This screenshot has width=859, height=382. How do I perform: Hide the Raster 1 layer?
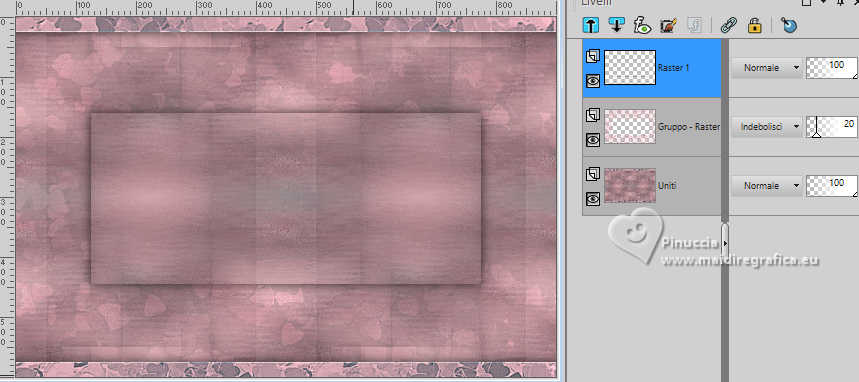(x=593, y=81)
